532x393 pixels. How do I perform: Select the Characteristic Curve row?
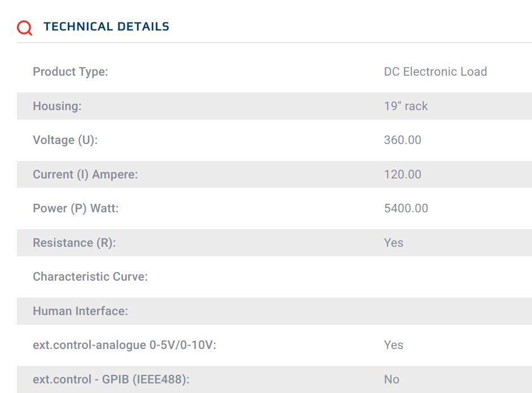point(275,277)
